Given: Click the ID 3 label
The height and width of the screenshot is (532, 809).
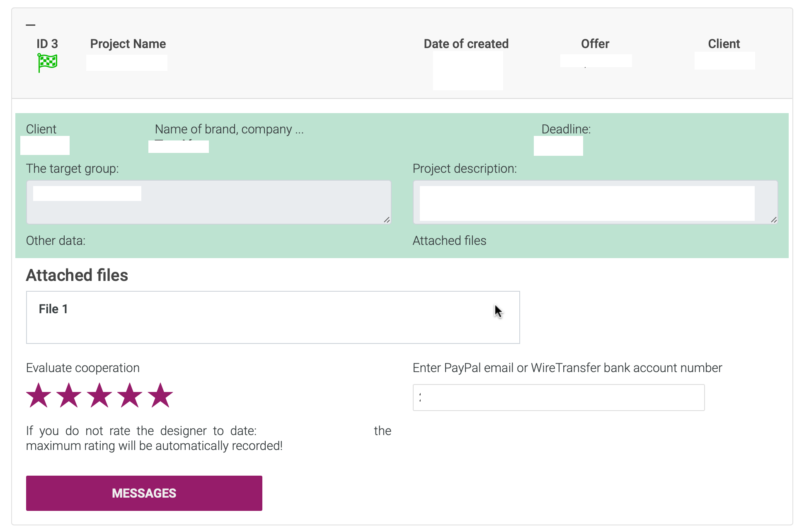Looking at the screenshot, I should [47, 44].
